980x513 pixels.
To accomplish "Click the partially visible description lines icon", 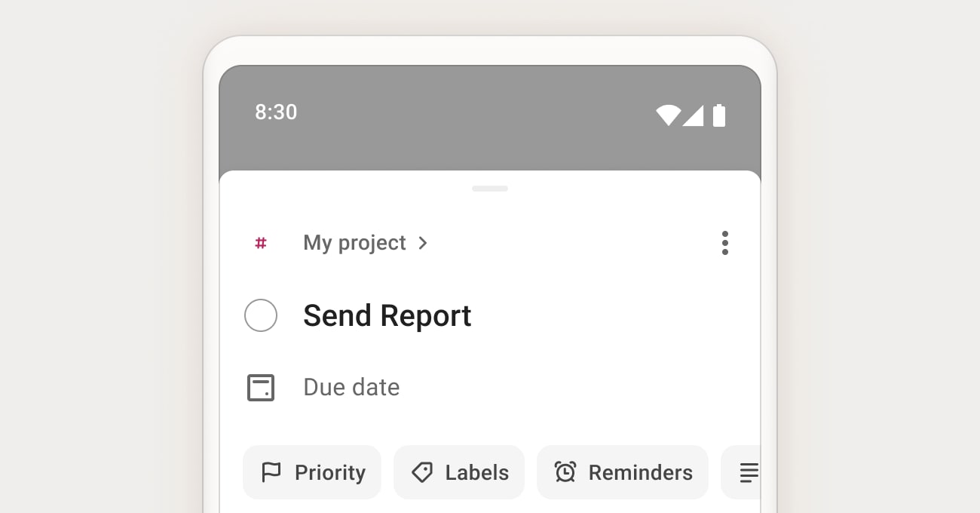I will click(x=749, y=472).
